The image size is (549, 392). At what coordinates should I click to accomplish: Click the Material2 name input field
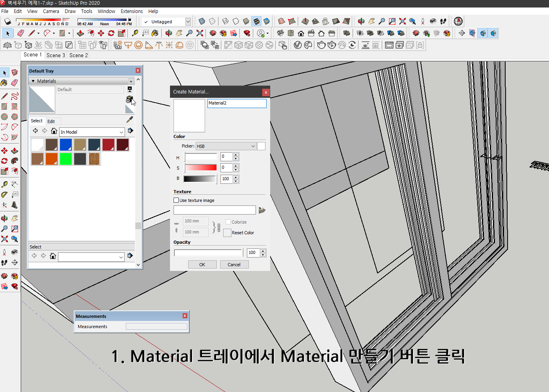[x=237, y=103]
